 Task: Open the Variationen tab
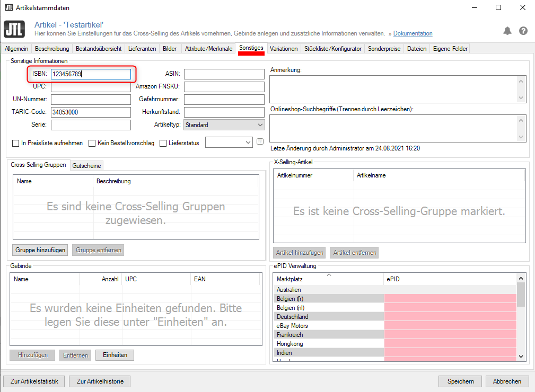284,49
